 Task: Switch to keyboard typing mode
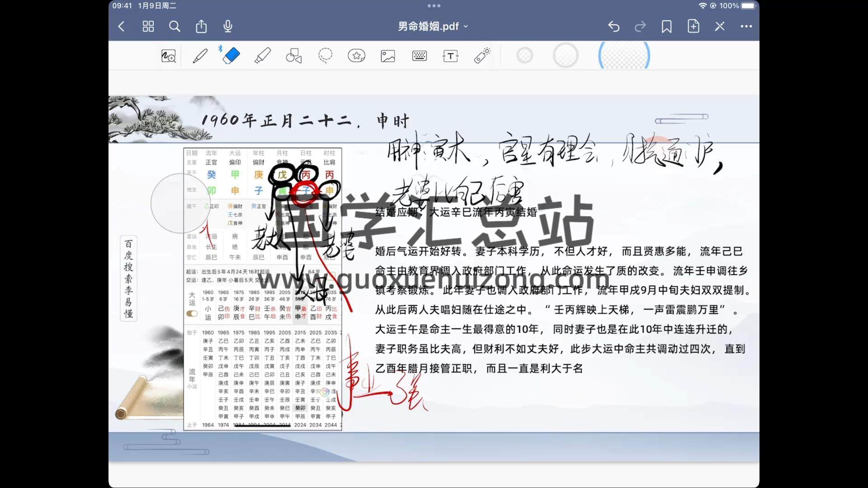coord(419,56)
